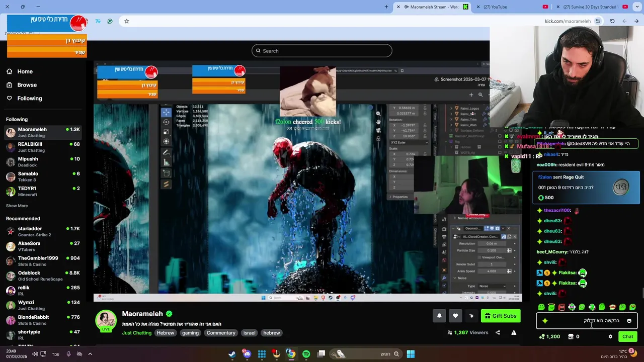Open Wymzi recommended channel
Image resolution: width=644 pixels, height=362 pixels.
click(43, 305)
